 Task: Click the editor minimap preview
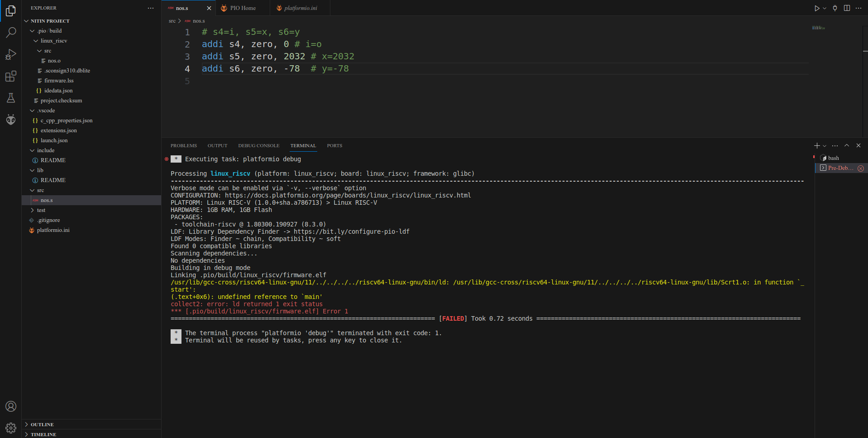point(818,28)
